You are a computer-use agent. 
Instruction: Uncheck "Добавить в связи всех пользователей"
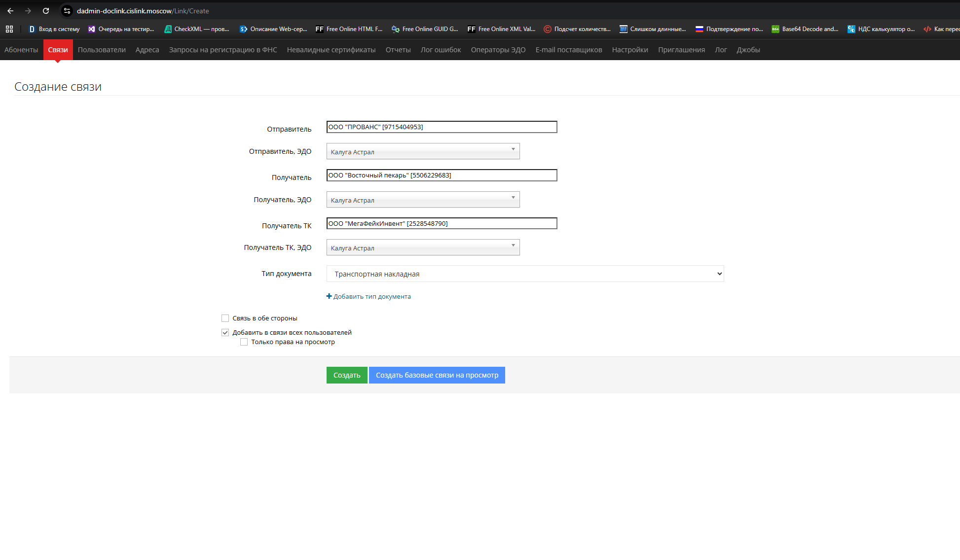225,333
